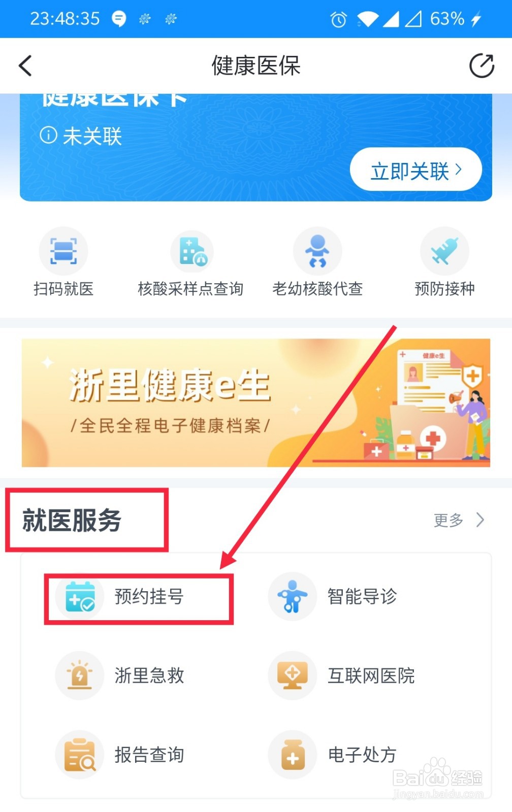The width and height of the screenshot is (512, 812).
Task: Select 预约挂号 calendar icon
Action: 80,596
